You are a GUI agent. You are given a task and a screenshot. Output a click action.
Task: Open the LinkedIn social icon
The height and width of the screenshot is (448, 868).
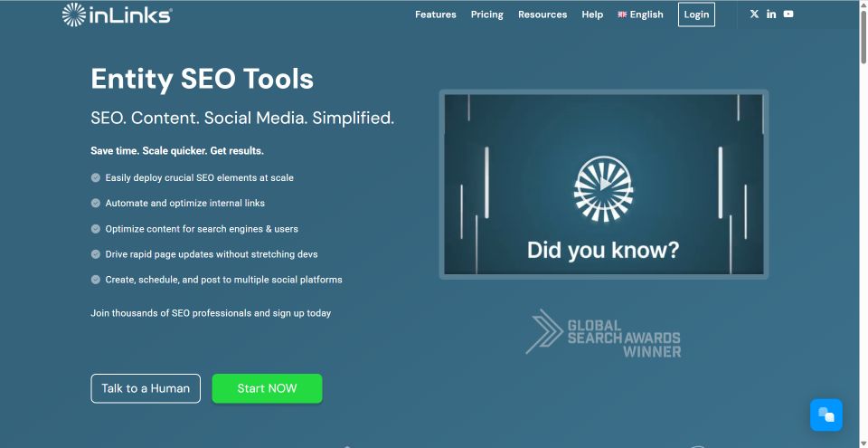coord(771,14)
